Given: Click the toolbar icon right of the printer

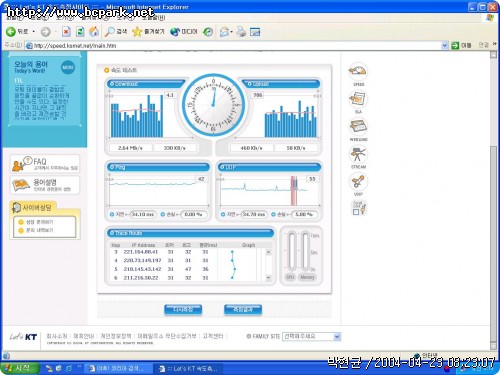Looking at the screenshot, I should [255, 32].
